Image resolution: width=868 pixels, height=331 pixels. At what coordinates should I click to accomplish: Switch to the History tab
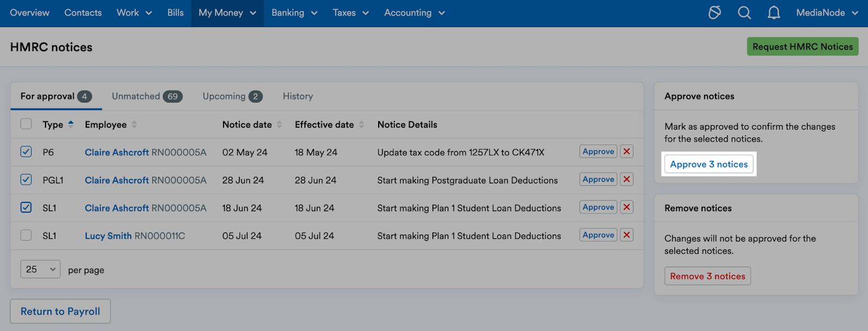click(x=298, y=96)
